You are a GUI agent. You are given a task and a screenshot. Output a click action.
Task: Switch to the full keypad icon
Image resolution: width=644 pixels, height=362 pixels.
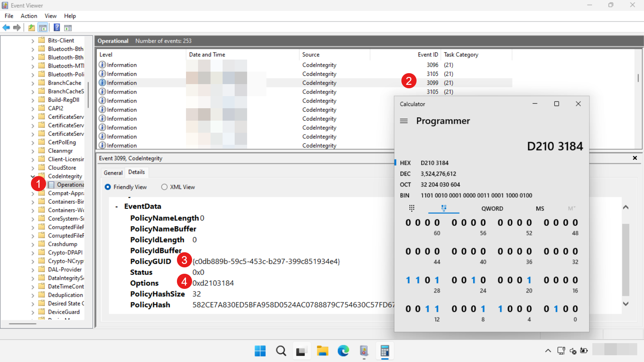[412, 208]
